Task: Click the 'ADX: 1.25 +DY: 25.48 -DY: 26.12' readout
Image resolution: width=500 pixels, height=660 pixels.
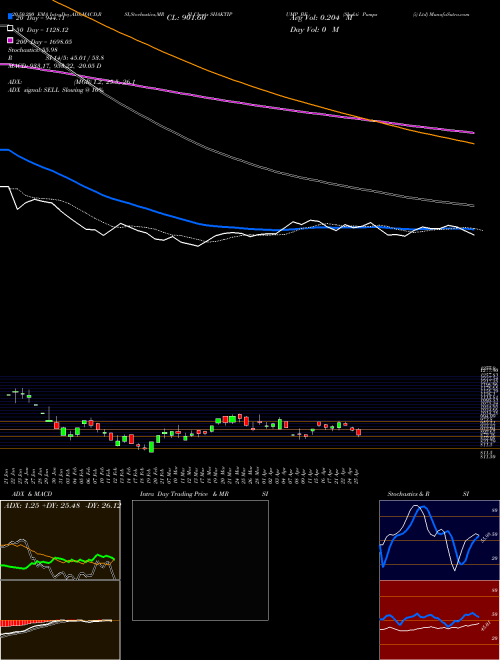Action: point(62,505)
